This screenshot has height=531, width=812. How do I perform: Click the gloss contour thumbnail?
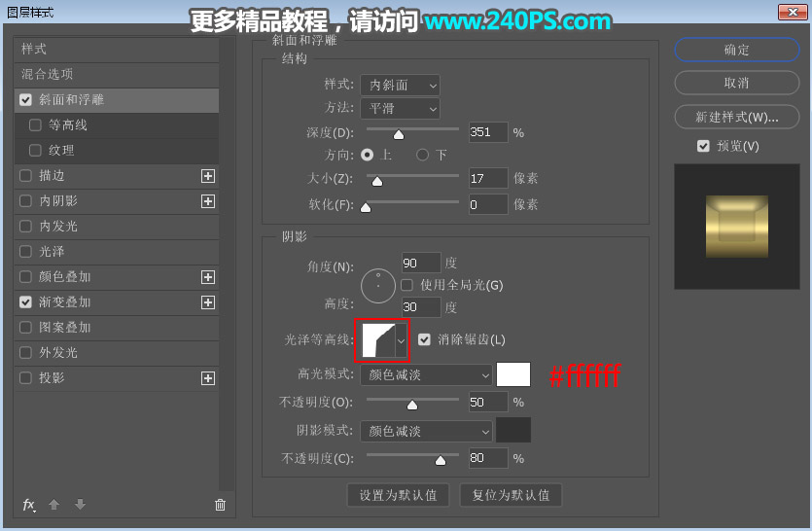coord(378,340)
